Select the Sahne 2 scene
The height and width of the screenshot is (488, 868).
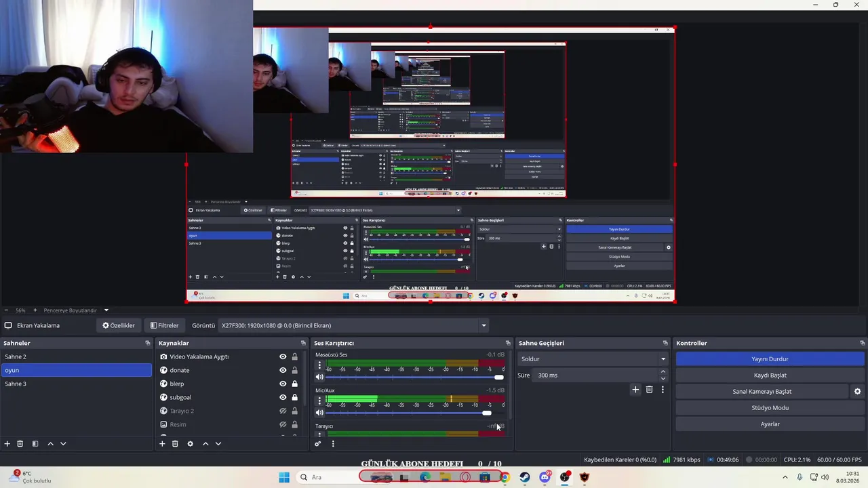tap(76, 357)
